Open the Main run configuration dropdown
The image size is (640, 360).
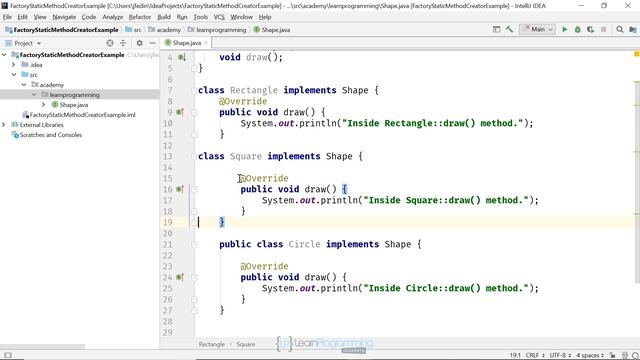tap(537, 29)
